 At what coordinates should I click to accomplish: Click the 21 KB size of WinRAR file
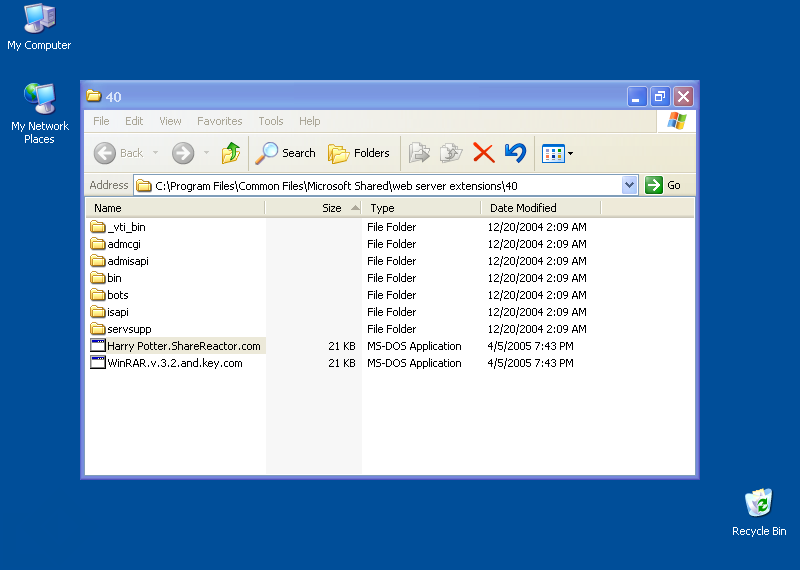pos(342,363)
